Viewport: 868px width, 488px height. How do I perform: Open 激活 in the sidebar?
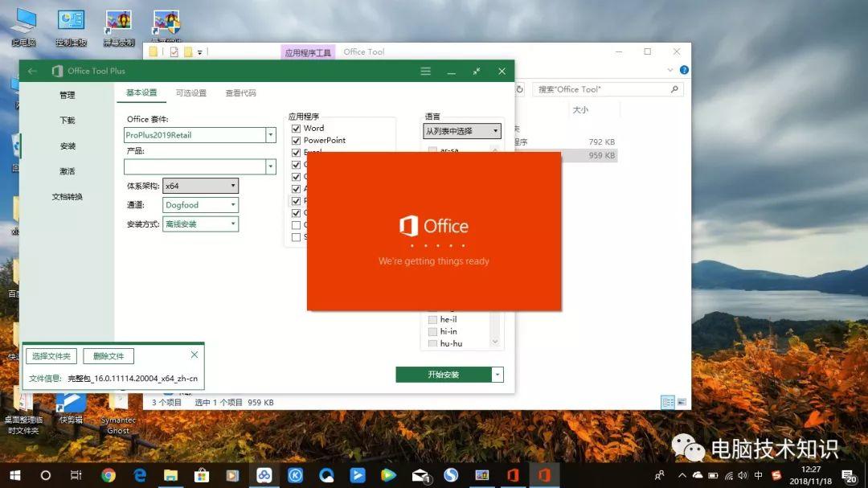[67, 171]
